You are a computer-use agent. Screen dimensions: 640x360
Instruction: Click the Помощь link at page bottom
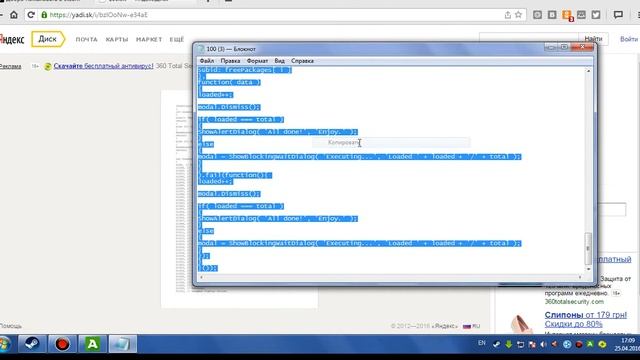click(x=11, y=326)
